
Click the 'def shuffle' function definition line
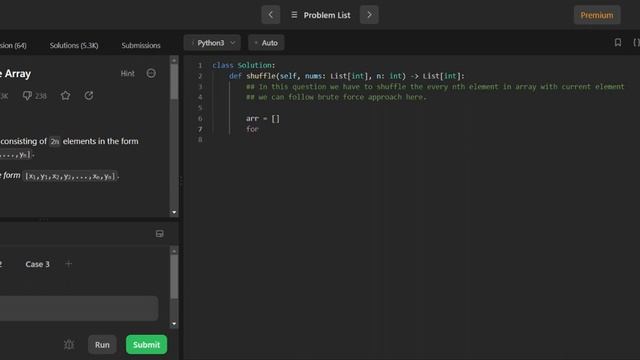tap(347, 76)
